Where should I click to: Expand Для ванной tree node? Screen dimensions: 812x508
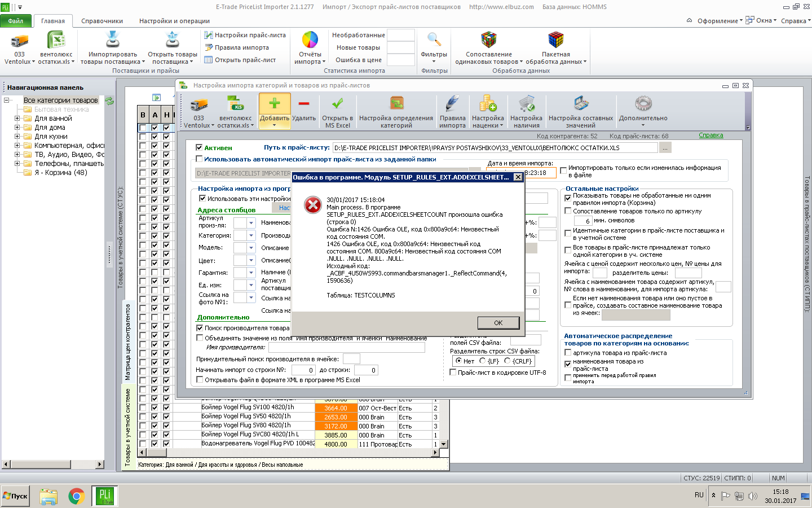pyautogui.click(x=17, y=119)
